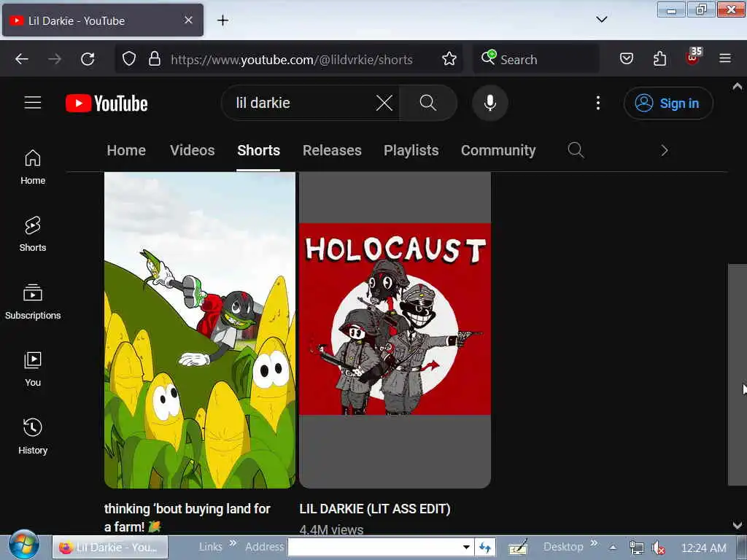The image size is (747, 560).
Task: Open new browser tab with plus
Action: pyautogui.click(x=222, y=20)
